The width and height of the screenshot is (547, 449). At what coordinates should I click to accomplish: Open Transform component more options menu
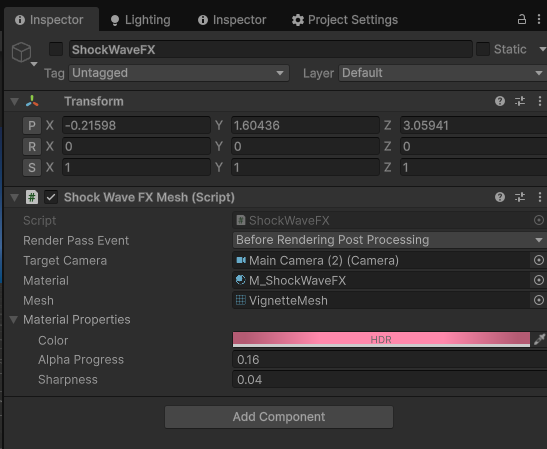[540, 101]
